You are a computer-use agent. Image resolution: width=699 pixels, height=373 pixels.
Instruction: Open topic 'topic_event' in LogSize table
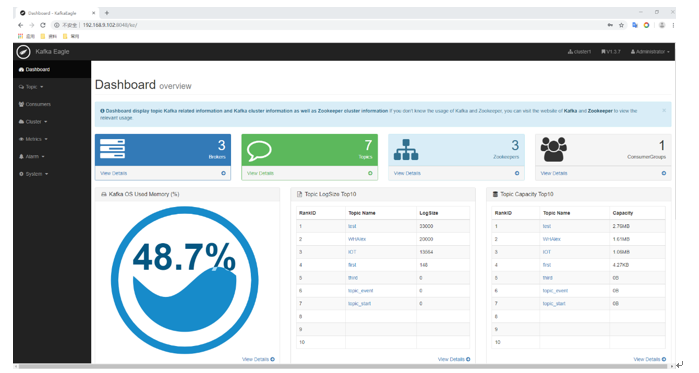pyautogui.click(x=361, y=291)
